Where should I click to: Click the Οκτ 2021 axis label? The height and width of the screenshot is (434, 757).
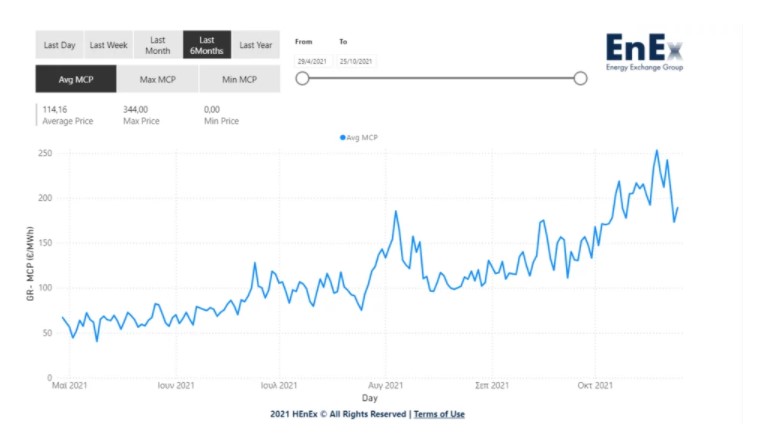595,385
